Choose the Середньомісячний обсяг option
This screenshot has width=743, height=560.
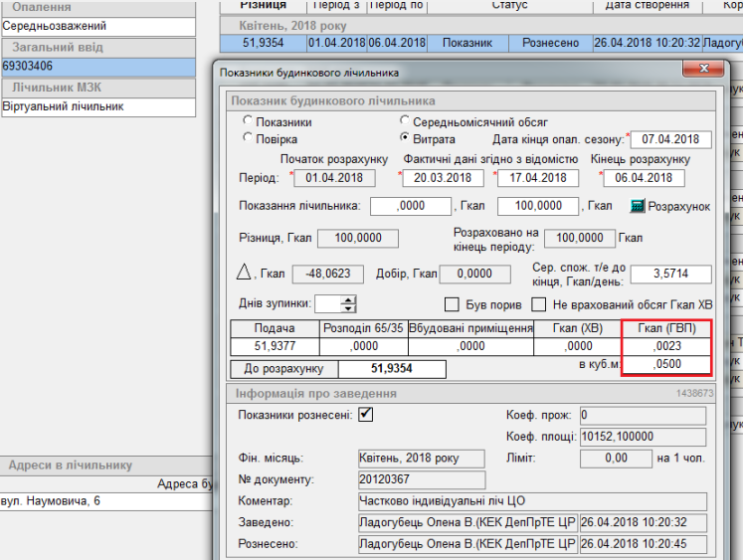[x=405, y=121]
